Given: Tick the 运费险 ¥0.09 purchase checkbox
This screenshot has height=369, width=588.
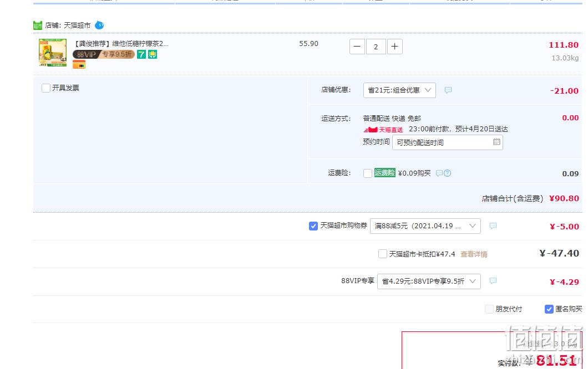Looking at the screenshot, I should [367, 173].
